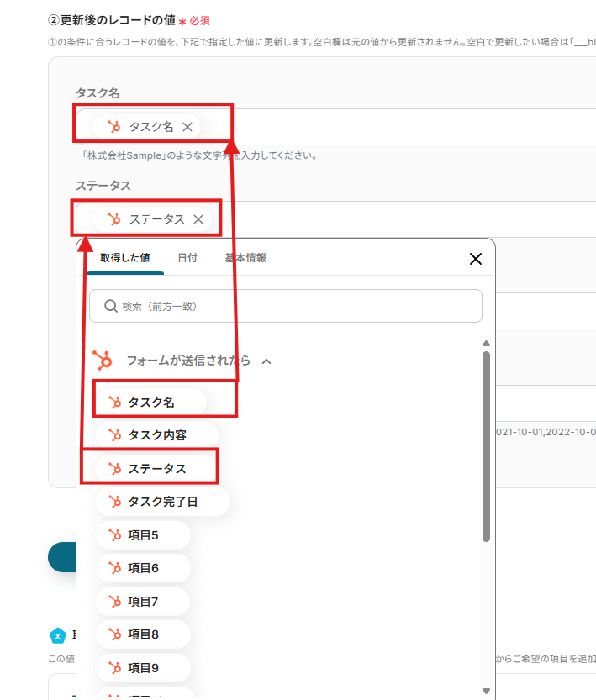596x700 pixels.
Task: Select タスク完了日 from the value list
Action: (162, 502)
